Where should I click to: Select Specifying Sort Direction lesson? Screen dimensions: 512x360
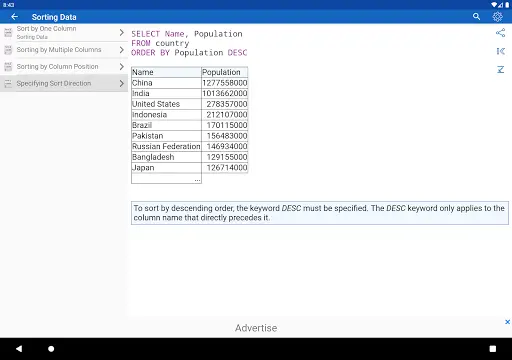64,83
